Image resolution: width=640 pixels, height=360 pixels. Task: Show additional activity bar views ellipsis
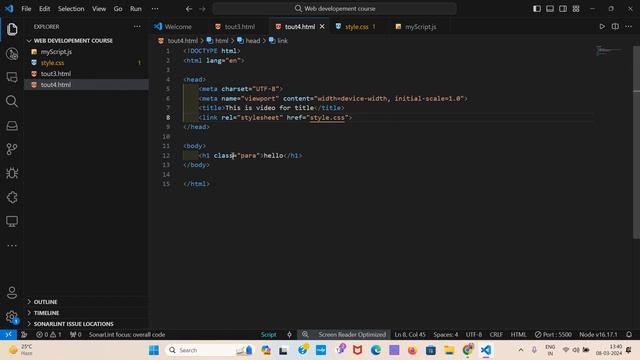click(12, 245)
